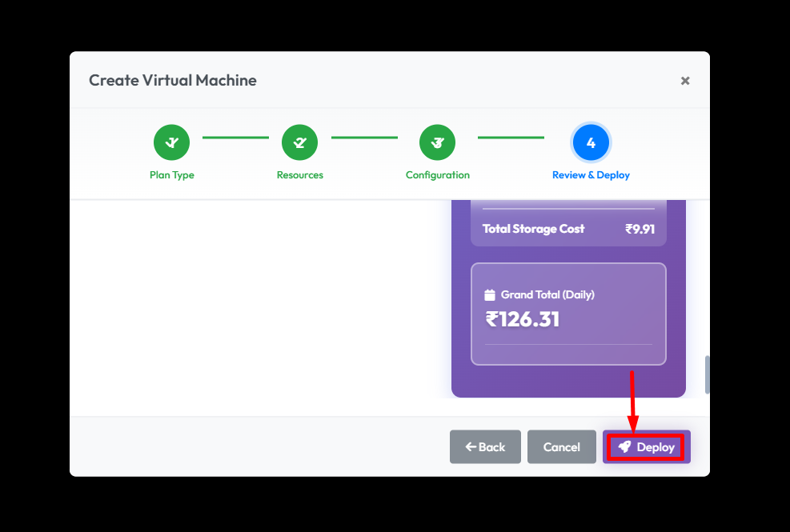This screenshot has width=790, height=532.
Task: Close the Create Virtual Machine dialog
Action: [x=685, y=81]
